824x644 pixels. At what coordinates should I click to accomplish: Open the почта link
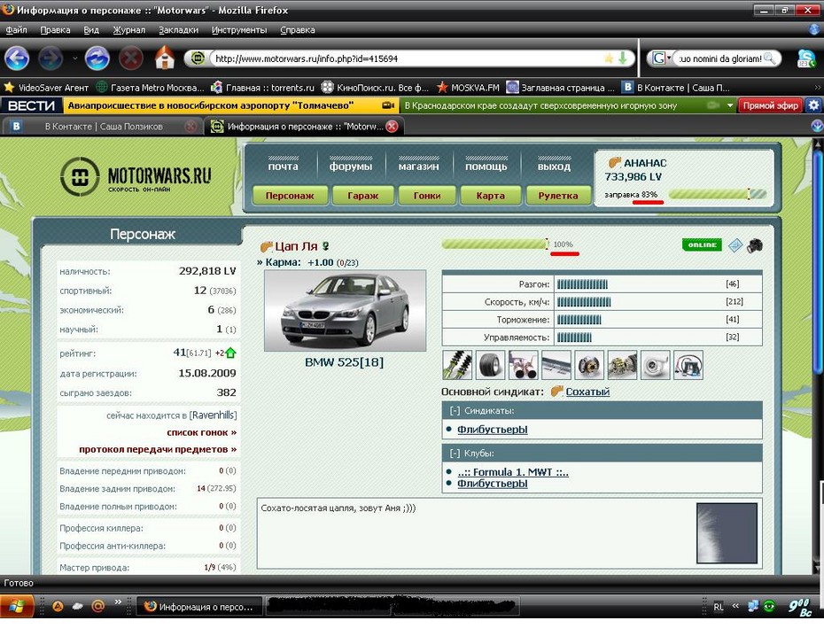click(x=283, y=166)
